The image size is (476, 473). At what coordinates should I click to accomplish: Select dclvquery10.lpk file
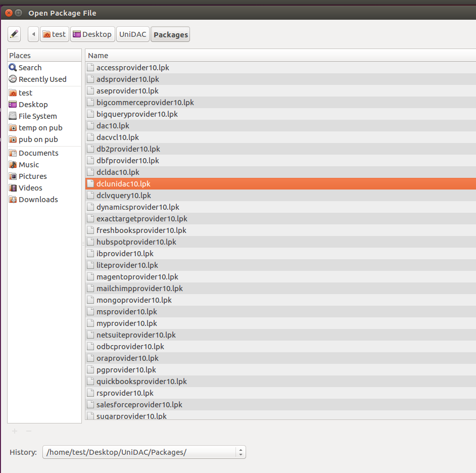click(x=281, y=196)
